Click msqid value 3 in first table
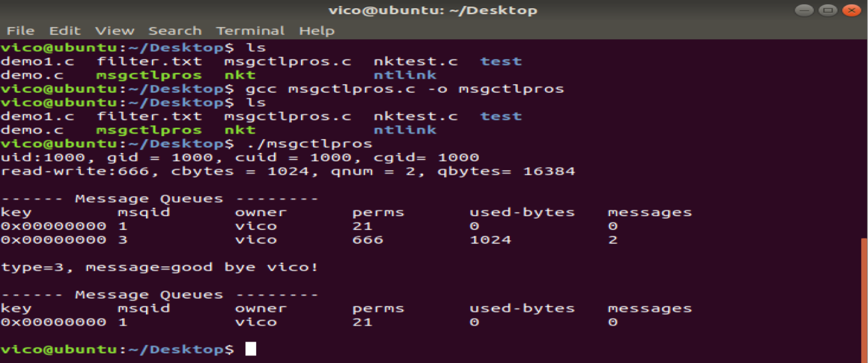The image size is (868, 363). pos(123,240)
